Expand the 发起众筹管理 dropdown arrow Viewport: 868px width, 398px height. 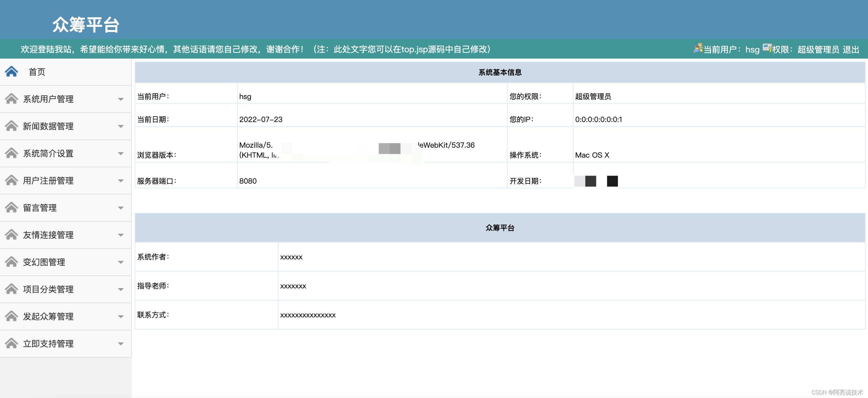[x=121, y=317]
